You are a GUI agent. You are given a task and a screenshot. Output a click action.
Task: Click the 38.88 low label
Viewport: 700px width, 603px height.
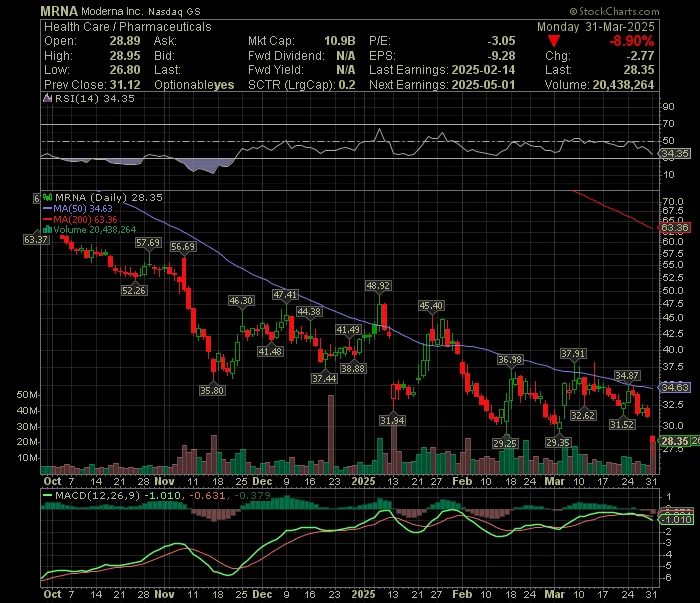(353, 368)
